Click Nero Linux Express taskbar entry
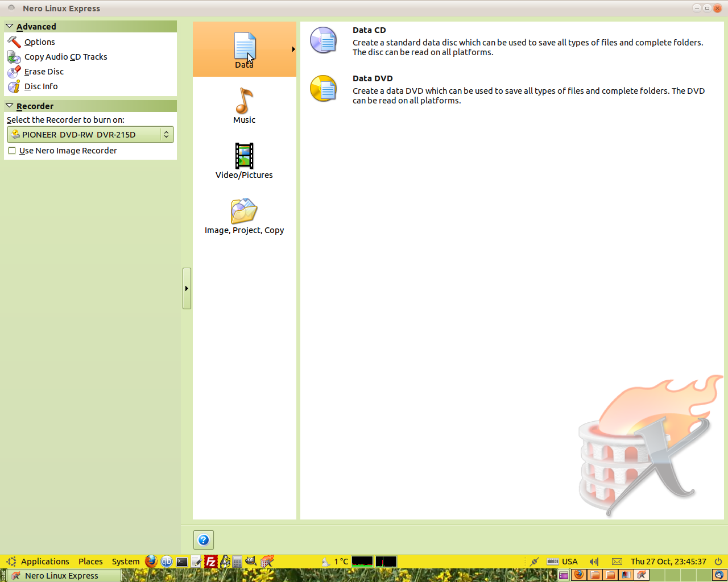The height and width of the screenshot is (582, 728). click(x=61, y=576)
